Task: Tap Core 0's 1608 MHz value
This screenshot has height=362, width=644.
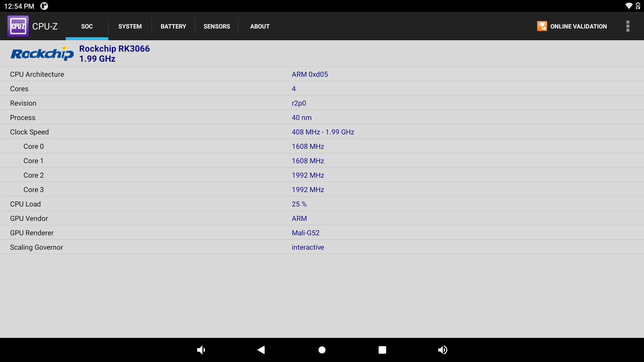Action: [308, 146]
